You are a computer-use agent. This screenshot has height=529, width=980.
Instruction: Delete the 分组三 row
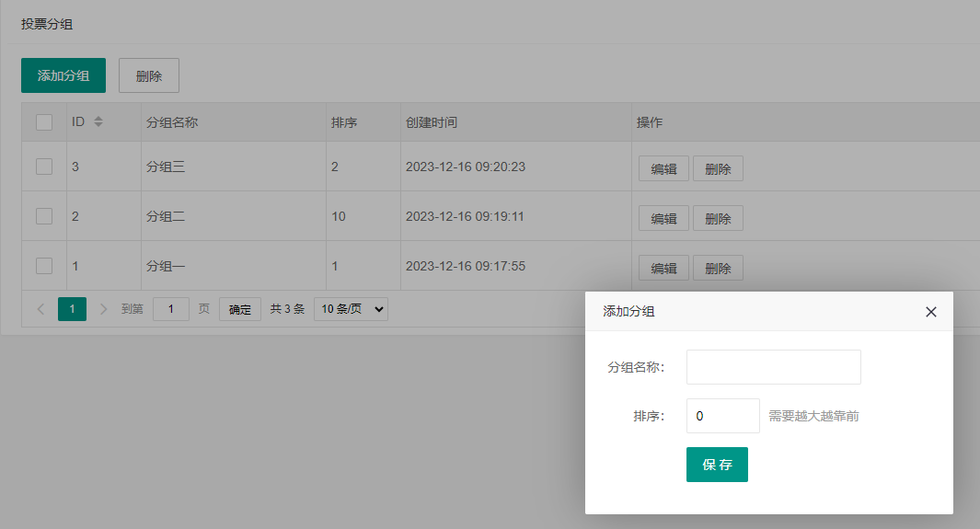coord(718,168)
